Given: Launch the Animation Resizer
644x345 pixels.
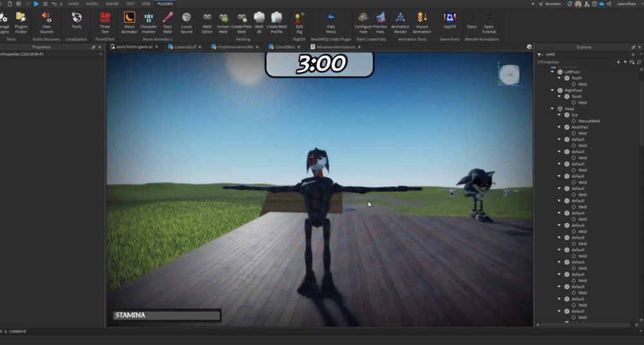Looking at the screenshot, I should (400, 23).
